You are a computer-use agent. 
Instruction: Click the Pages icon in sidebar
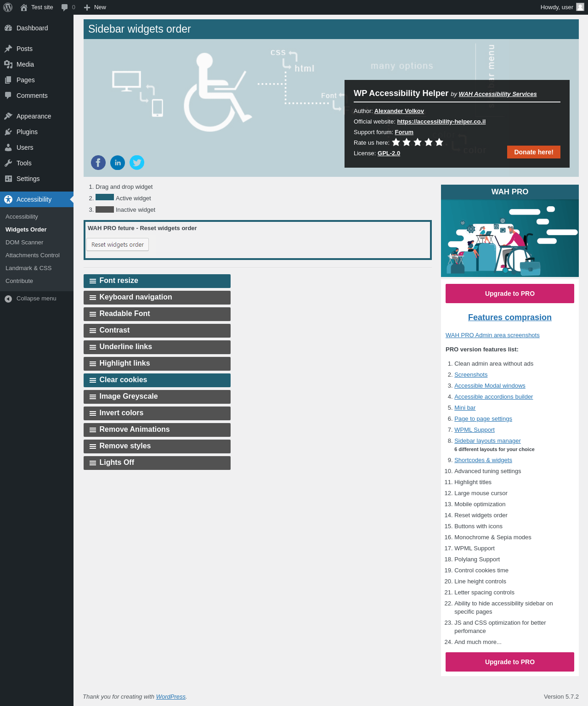(8, 80)
